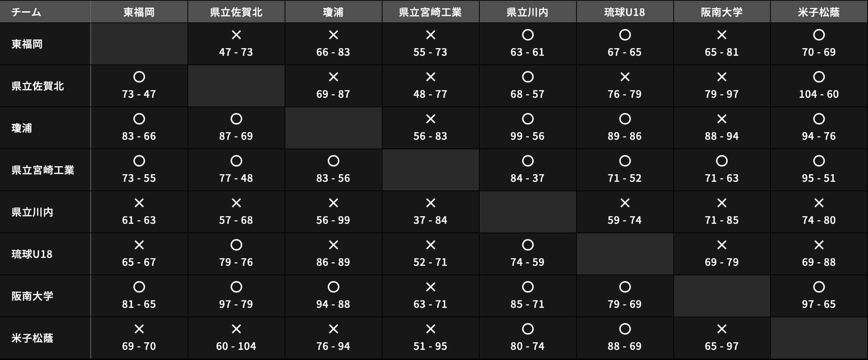Click the ○ mark for 琉球U18 vs 県立佐賀北
The height and width of the screenshot is (360, 868).
tap(236, 245)
